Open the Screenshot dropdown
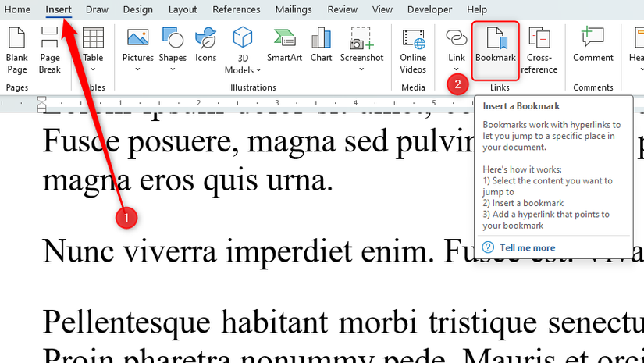 pyautogui.click(x=361, y=69)
